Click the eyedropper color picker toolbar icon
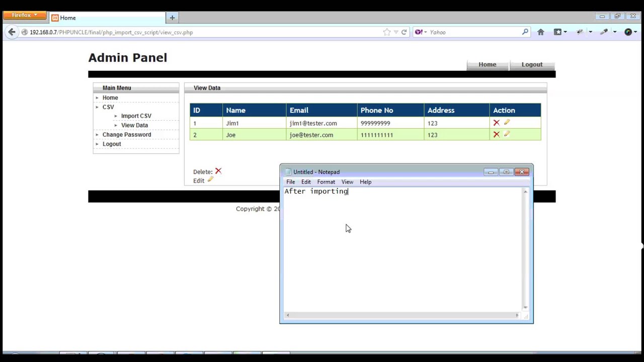Screen dimensions: 644x362 pyautogui.click(x=604, y=32)
